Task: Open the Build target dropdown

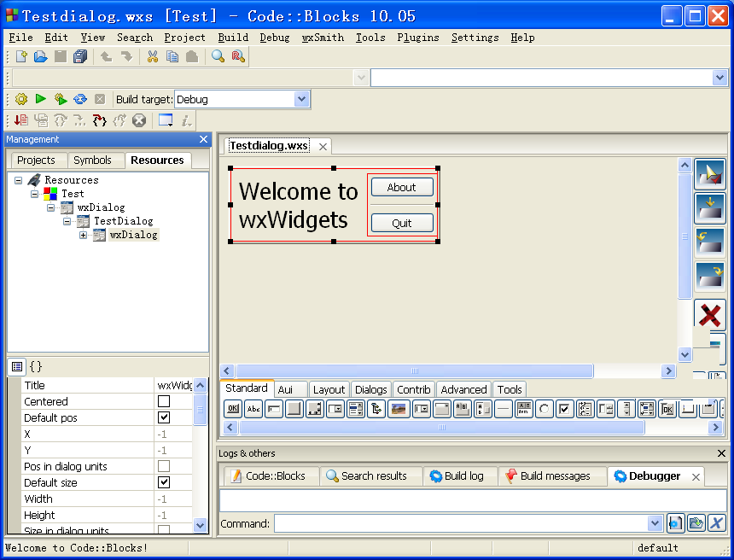Action: pos(301,99)
